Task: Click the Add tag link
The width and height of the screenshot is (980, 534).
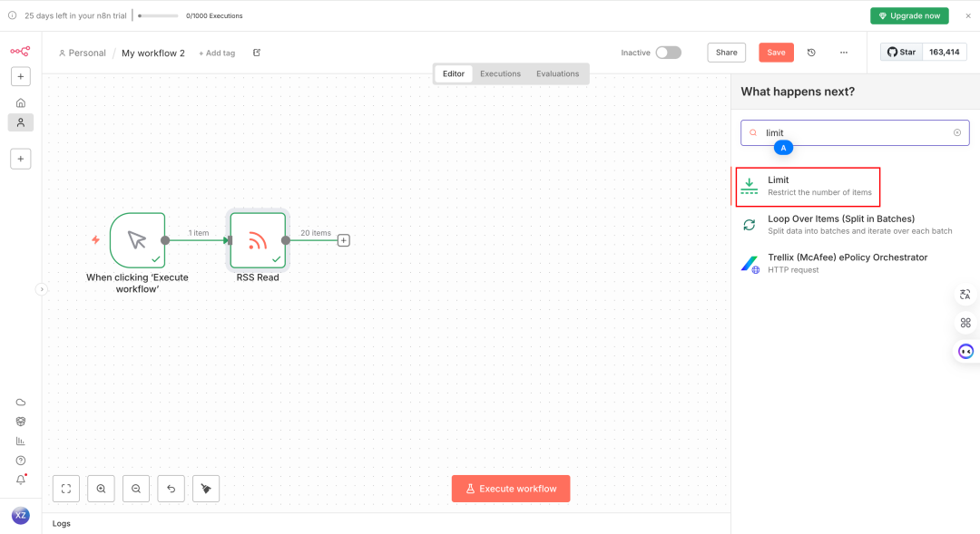Action: coord(217,53)
